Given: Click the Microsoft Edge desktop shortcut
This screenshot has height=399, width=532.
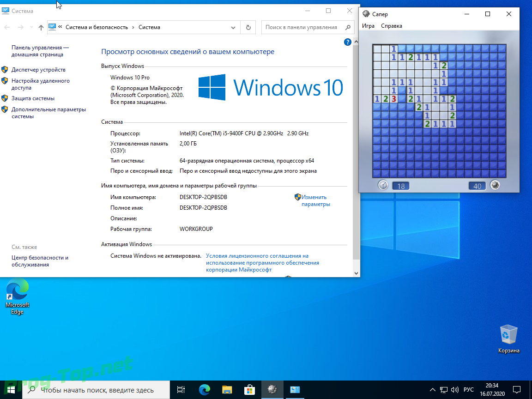Looking at the screenshot, I should [17, 296].
